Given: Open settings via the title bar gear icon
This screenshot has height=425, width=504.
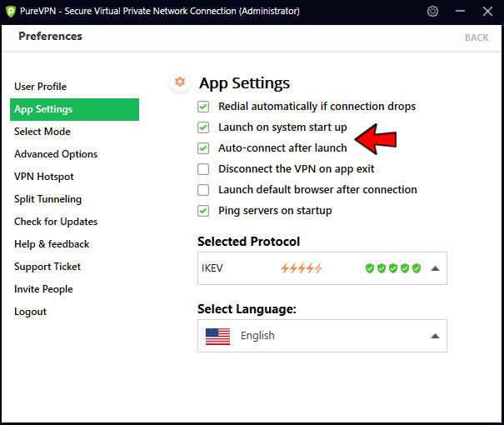Looking at the screenshot, I should 432,12.
